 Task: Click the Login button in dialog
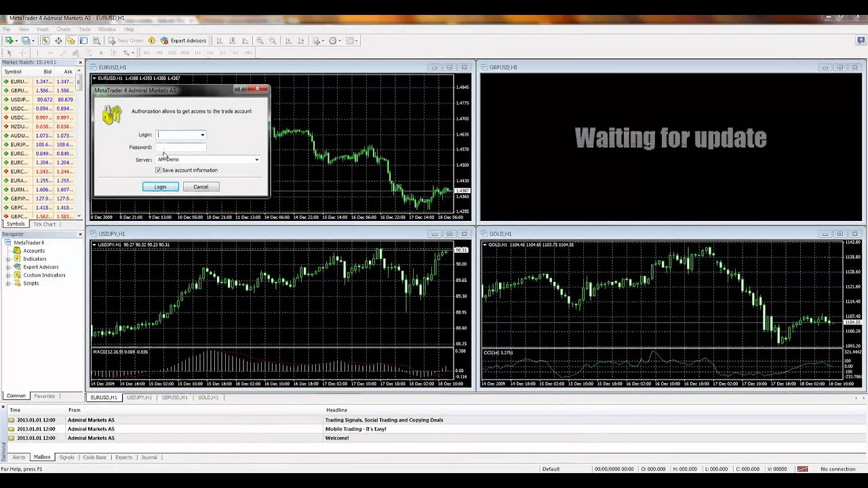click(160, 187)
